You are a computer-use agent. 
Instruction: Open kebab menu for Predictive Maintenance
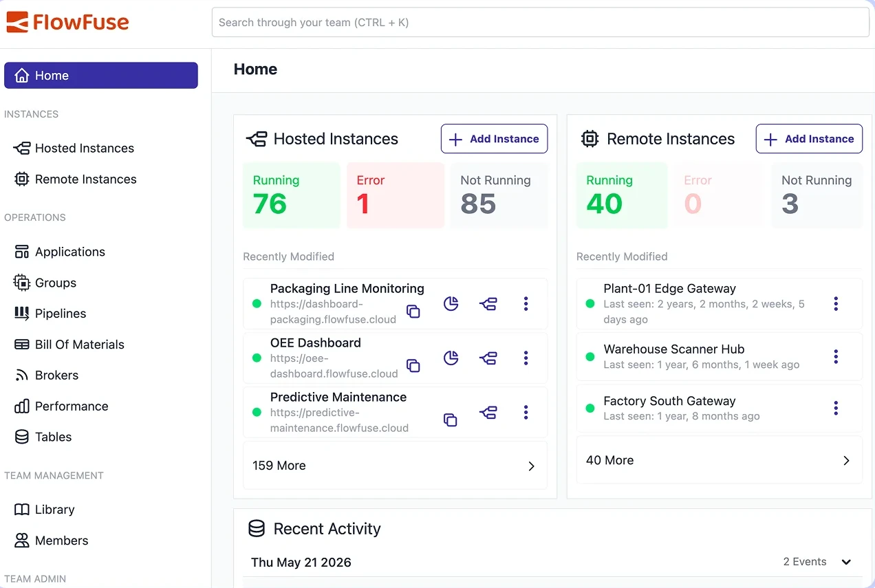[x=526, y=412]
